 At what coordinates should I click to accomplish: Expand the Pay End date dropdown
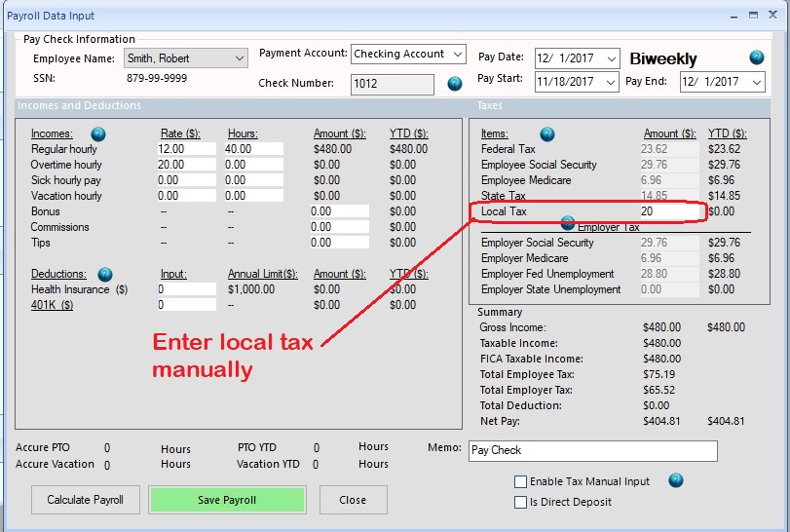[756, 82]
